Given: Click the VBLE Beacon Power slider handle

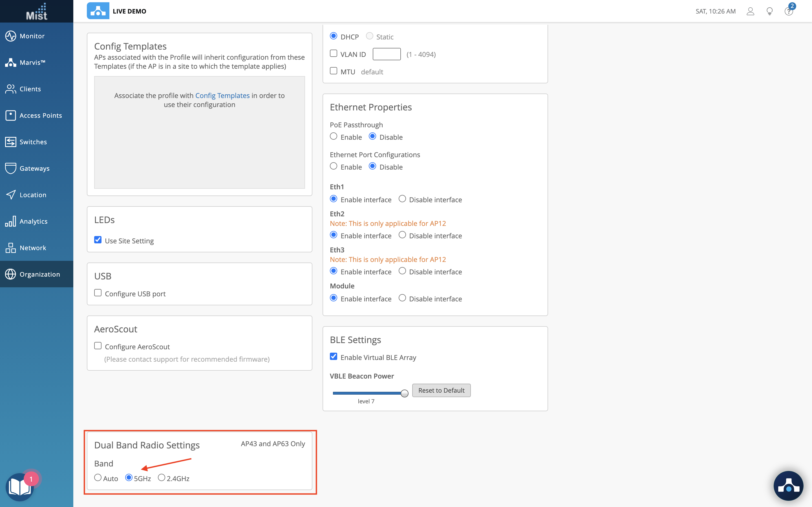Looking at the screenshot, I should (404, 393).
